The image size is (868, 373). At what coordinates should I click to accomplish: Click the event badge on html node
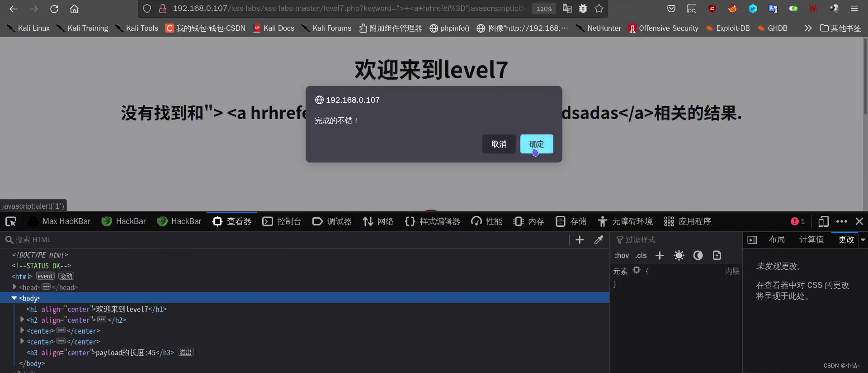[45, 276]
